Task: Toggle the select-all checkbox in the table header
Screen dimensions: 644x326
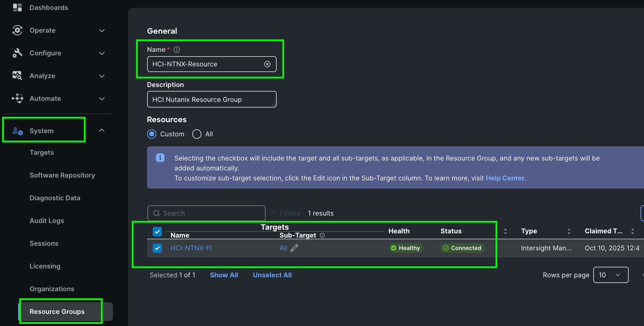Action: (x=157, y=231)
